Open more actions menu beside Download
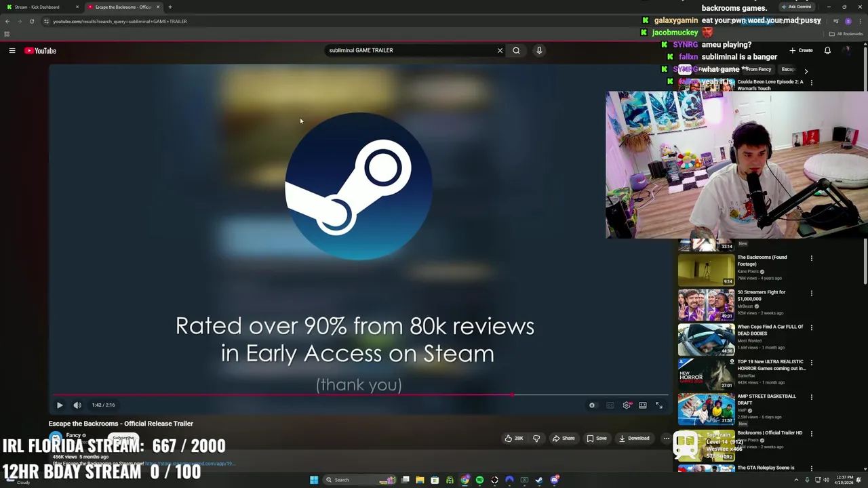This screenshot has width=868, height=488. (x=666, y=439)
